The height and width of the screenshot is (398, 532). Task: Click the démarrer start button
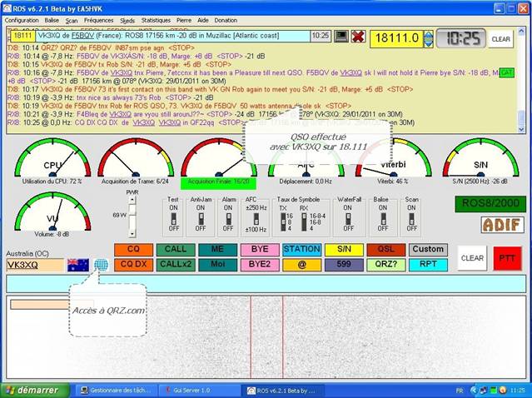(35, 391)
